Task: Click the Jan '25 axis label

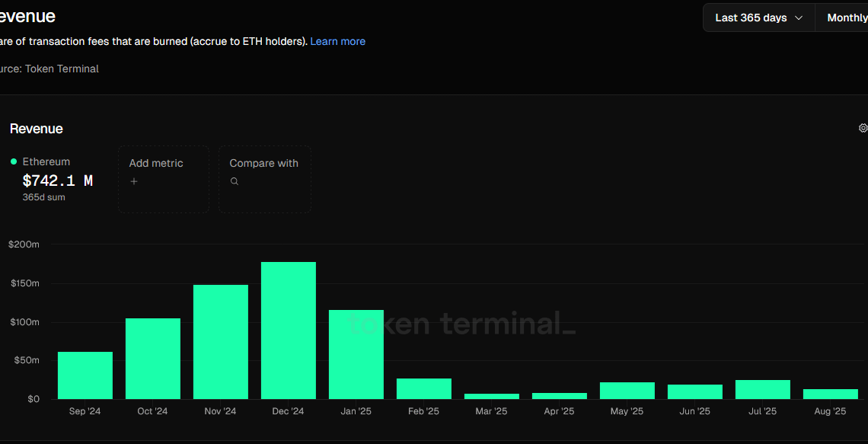Action: tap(356, 411)
